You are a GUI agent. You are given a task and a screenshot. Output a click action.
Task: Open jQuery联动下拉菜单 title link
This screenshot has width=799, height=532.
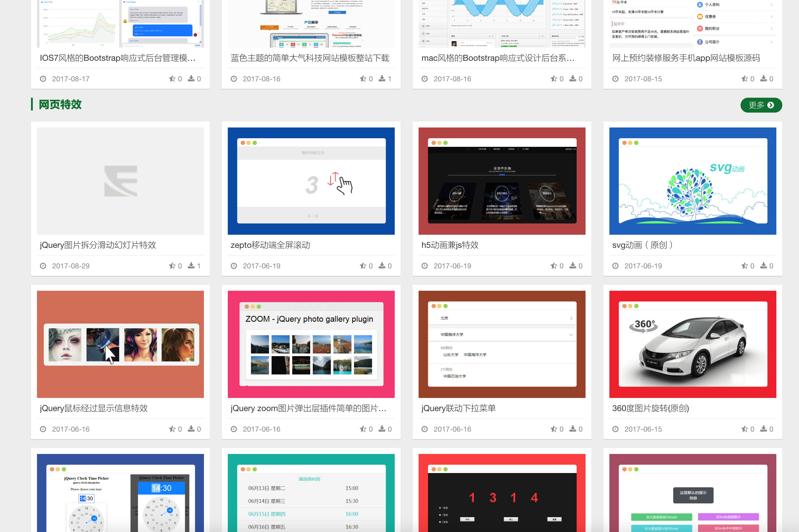coord(459,408)
